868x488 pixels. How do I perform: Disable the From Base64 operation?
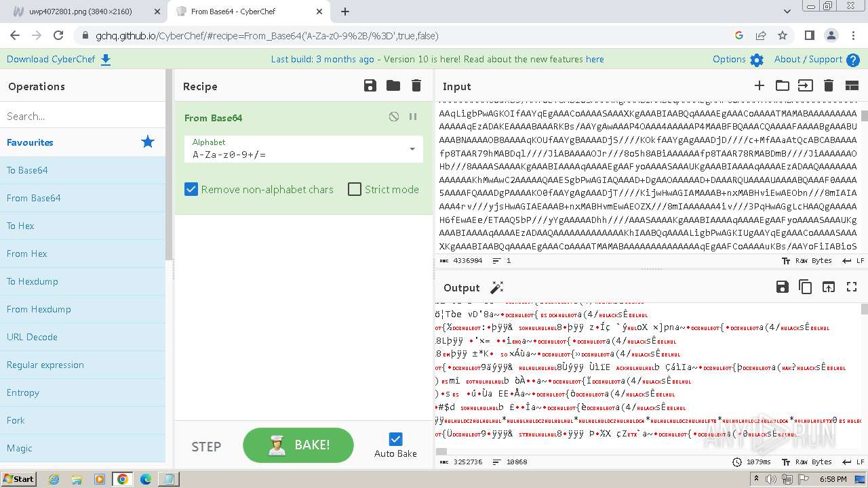394,117
